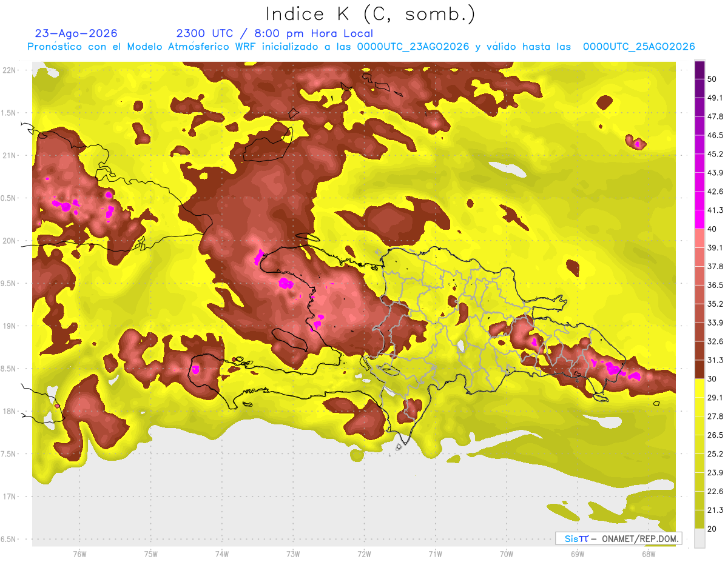728x562 pixels.
Task: Click the latitude label "22N"
Action: point(10,70)
